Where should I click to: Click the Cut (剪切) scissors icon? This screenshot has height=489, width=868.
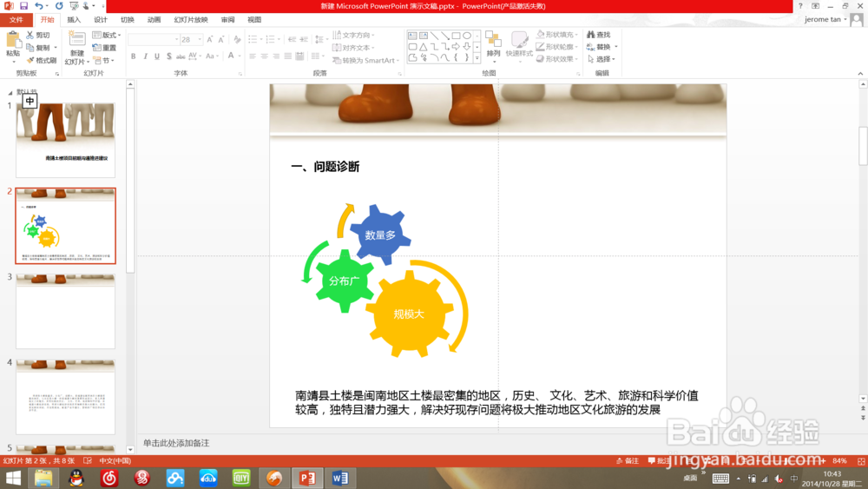30,35
